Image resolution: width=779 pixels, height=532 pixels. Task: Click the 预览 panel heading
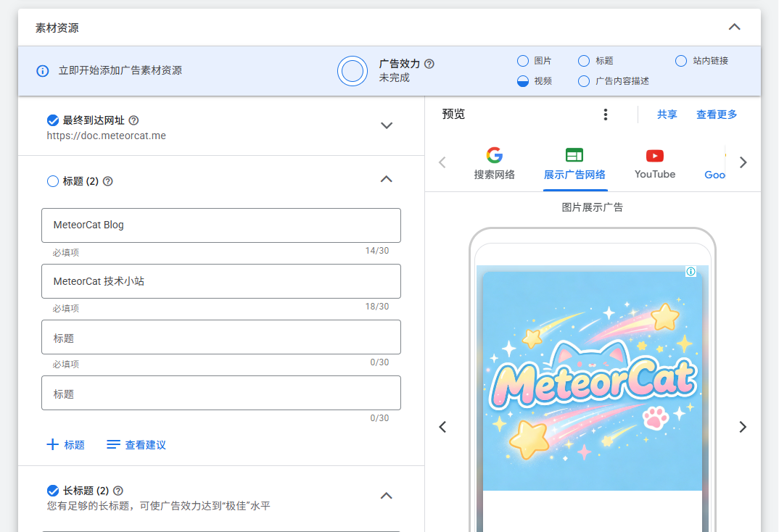[453, 114]
